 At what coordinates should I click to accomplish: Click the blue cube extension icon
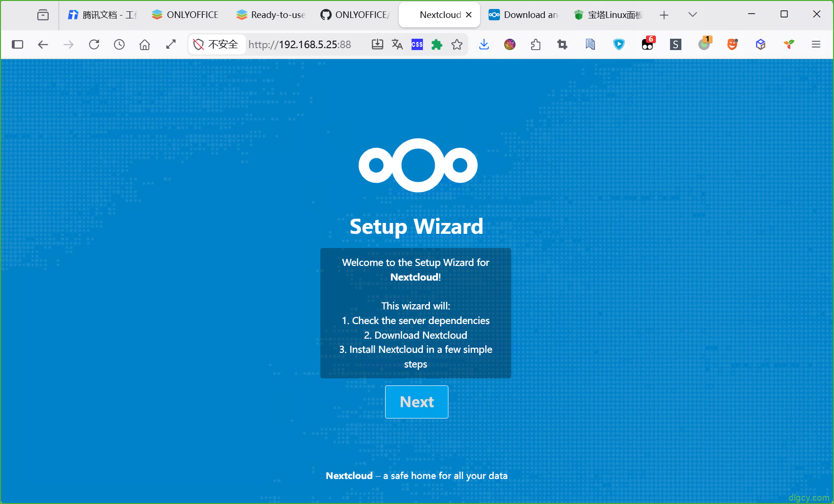point(760,44)
